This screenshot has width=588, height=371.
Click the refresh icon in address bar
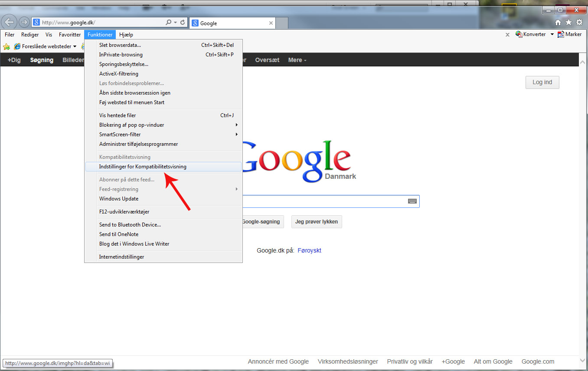click(x=183, y=22)
